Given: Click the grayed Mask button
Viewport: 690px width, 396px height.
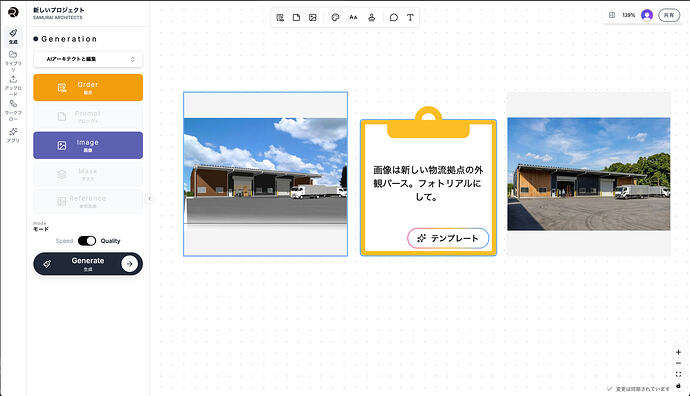Looking at the screenshot, I should 88,174.
